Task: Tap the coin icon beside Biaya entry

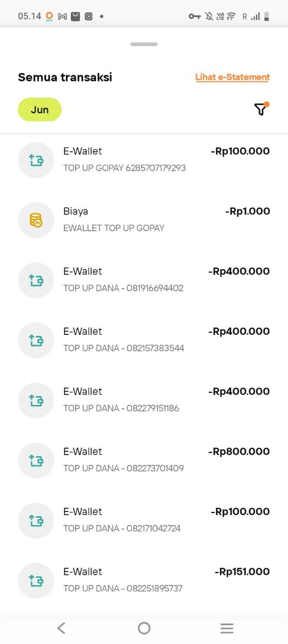Action: click(x=36, y=220)
